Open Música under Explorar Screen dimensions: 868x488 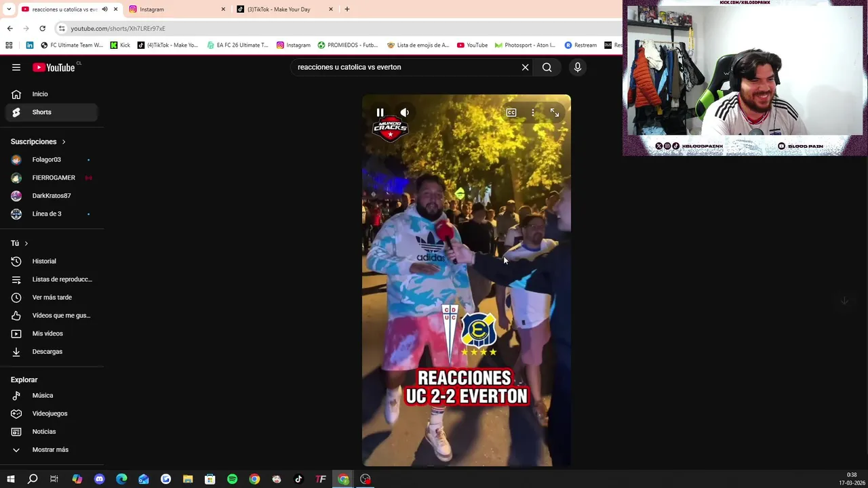[x=52, y=395]
